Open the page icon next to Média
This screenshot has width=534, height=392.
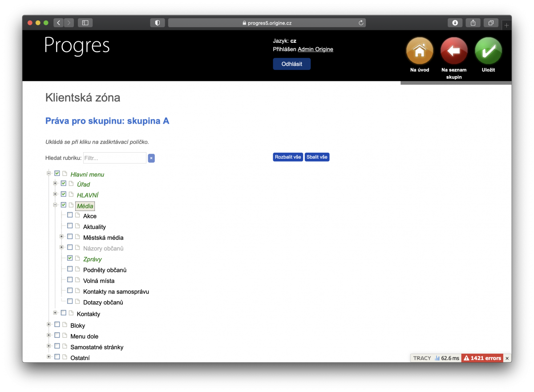tap(71, 205)
